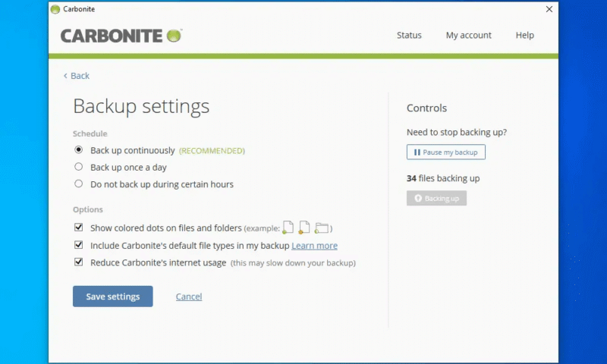
Task: Open the Status page
Action: 409,35
